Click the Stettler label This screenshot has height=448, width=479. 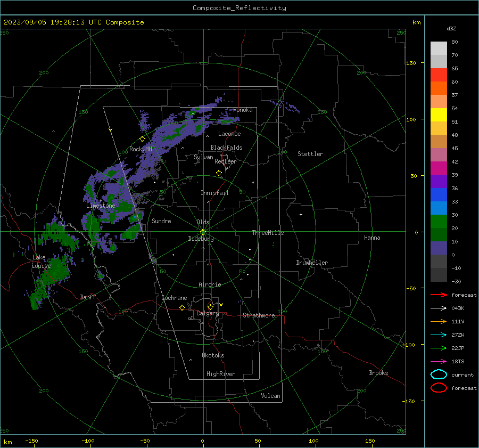tap(310, 154)
